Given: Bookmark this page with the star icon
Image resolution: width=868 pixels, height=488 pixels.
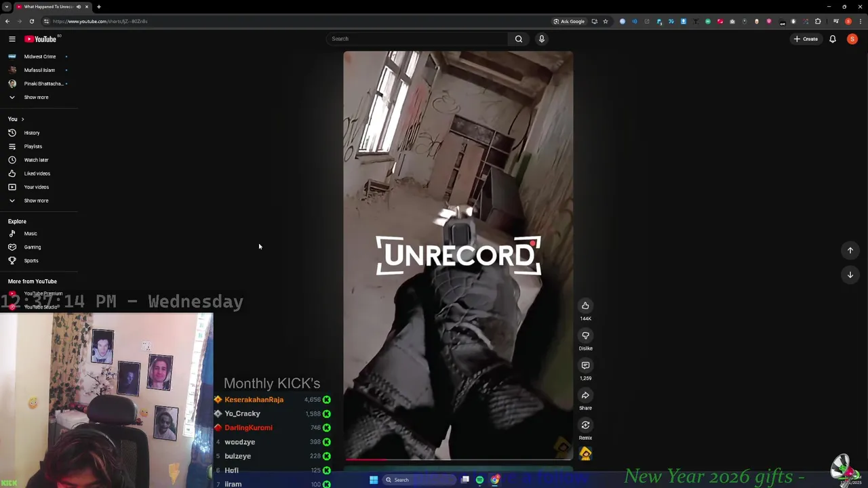Looking at the screenshot, I should tap(606, 21).
